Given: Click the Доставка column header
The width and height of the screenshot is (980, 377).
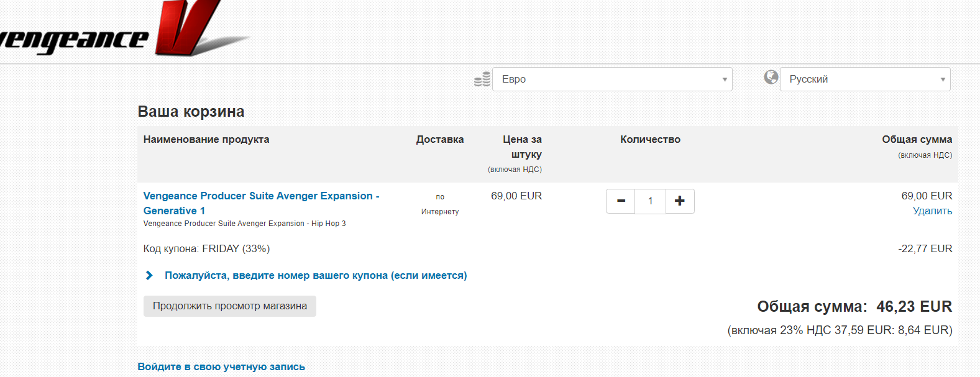Looking at the screenshot, I should pos(440,140).
